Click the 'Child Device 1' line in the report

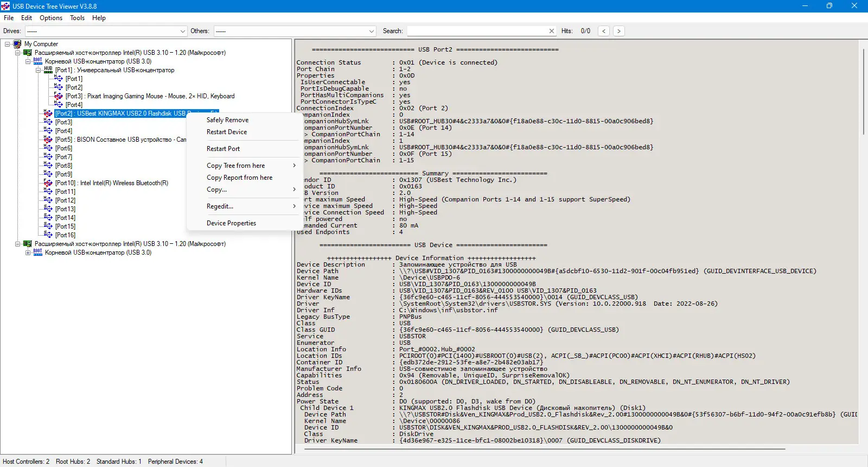click(473, 408)
